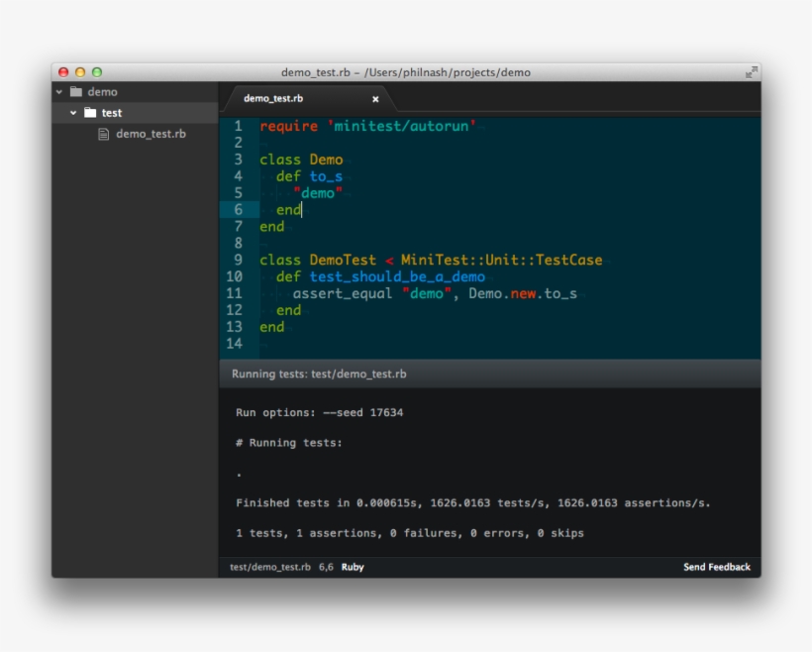The width and height of the screenshot is (812, 652).
Task: Collapse the demo root folder arrow
Action: coord(59,92)
